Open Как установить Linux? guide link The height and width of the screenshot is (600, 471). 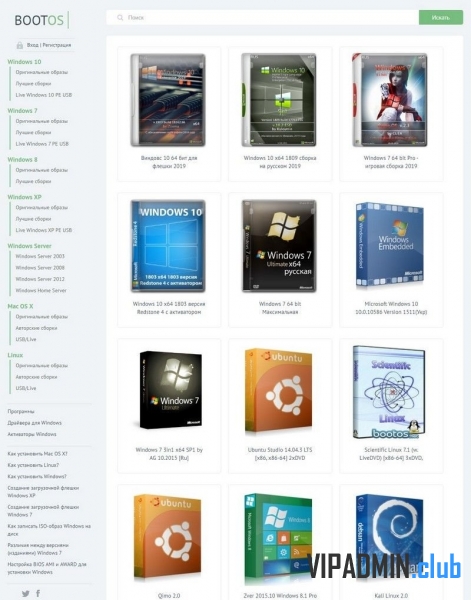click(x=33, y=465)
